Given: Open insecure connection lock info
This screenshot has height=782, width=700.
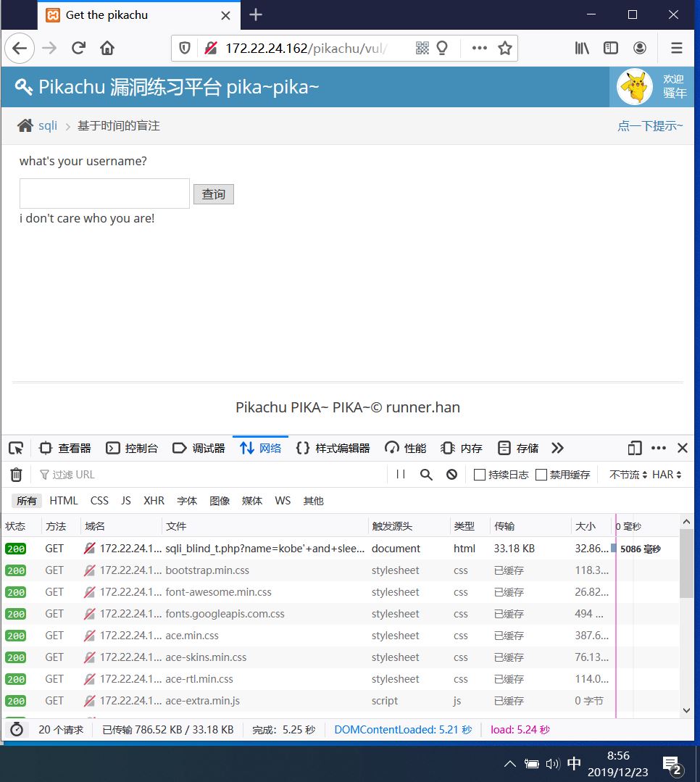Looking at the screenshot, I should [x=211, y=49].
